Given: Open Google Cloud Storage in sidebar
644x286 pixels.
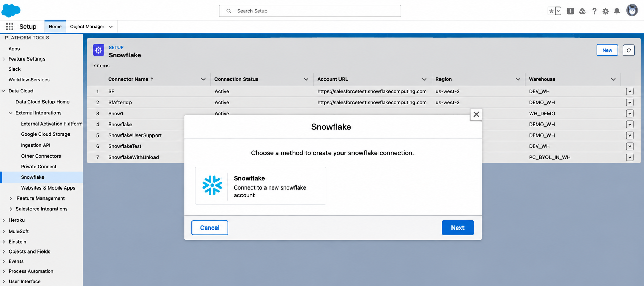Looking at the screenshot, I should point(46,134).
